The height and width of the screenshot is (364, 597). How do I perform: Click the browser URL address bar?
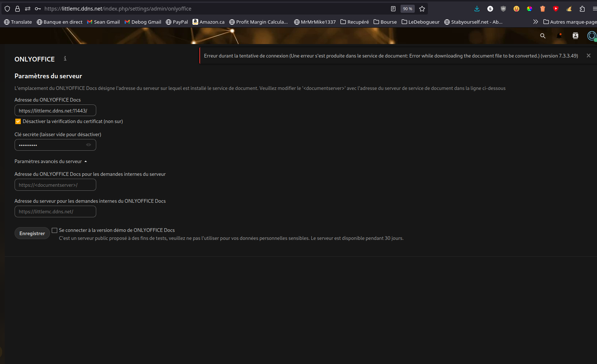[215, 9]
